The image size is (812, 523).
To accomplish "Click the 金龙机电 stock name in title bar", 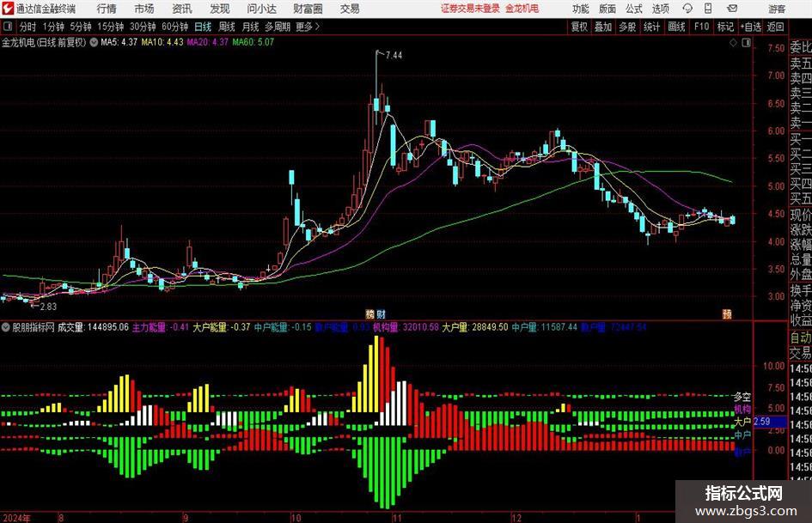I will 522,9.
